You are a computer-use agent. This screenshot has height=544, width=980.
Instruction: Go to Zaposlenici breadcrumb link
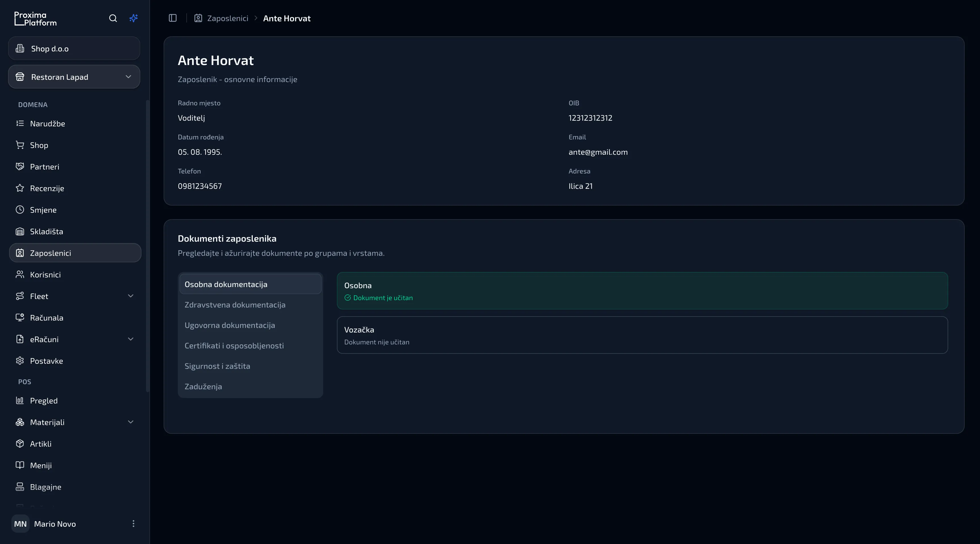(228, 18)
